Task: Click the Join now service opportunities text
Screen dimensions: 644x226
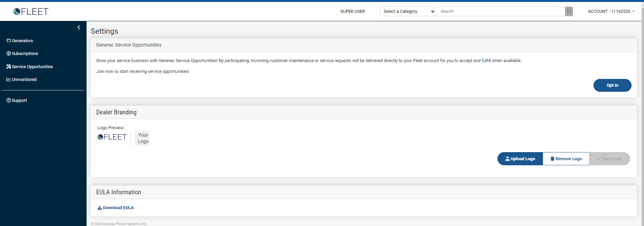Action: point(143,72)
